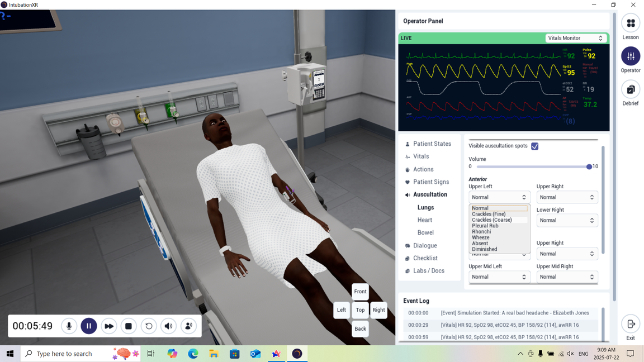Switch camera to Front view
644x362 pixels.
coord(360,292)
